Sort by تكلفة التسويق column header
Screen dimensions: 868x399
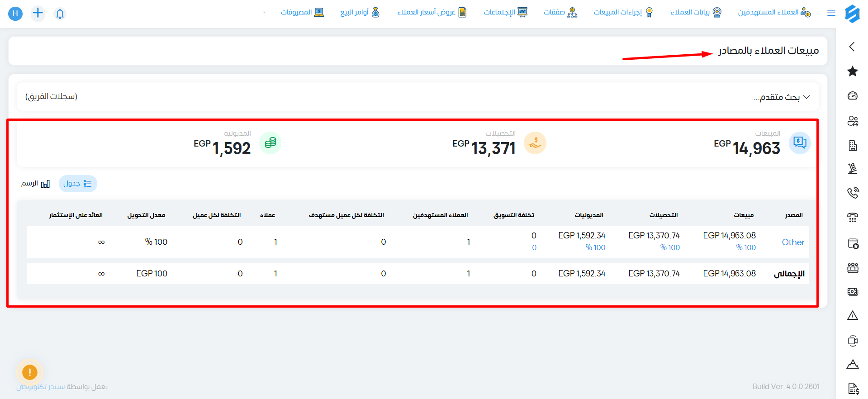pyautogui.click(x=514, y=215)
